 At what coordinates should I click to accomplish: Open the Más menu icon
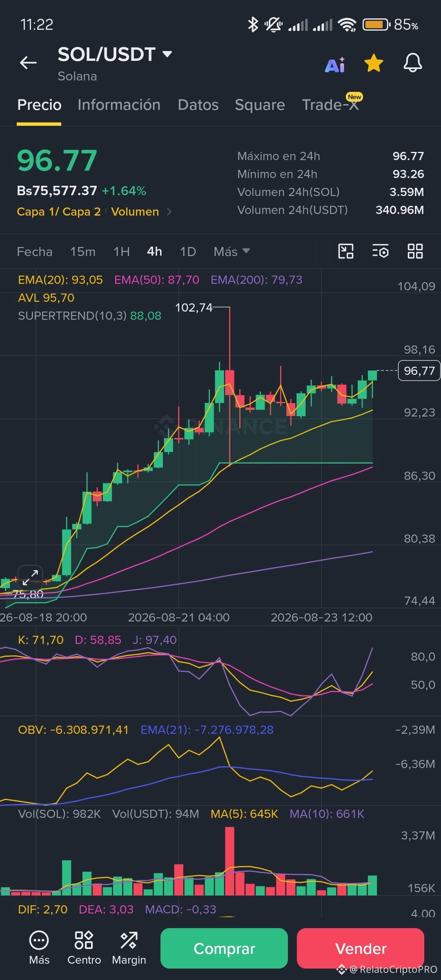click(x=39, y=948)
